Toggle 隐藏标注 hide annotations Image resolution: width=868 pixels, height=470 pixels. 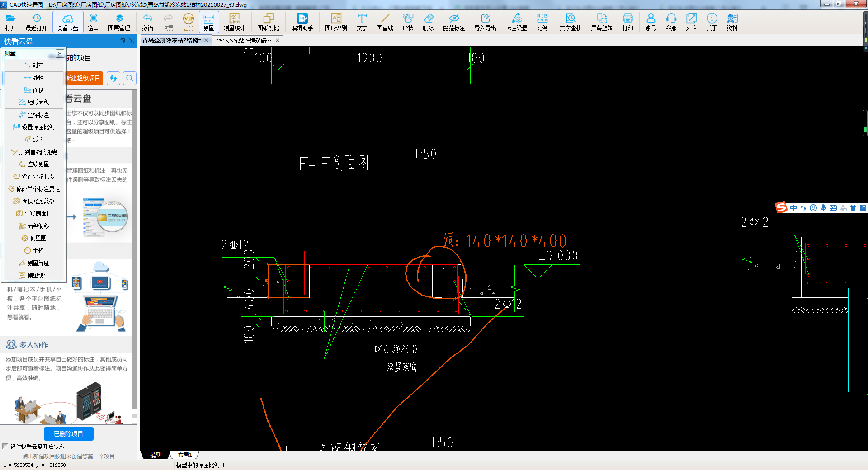point(454,22)
